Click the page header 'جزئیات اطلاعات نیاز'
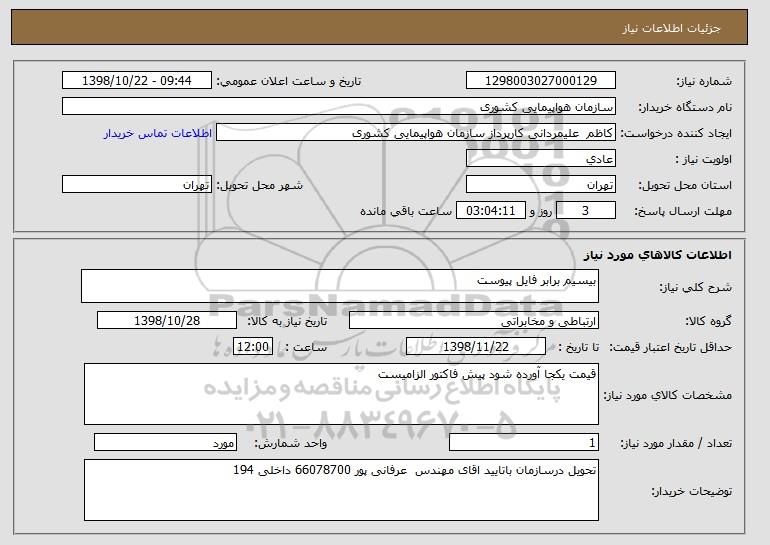The width and height of the screenshot is (770, 545). coord(672,28)
